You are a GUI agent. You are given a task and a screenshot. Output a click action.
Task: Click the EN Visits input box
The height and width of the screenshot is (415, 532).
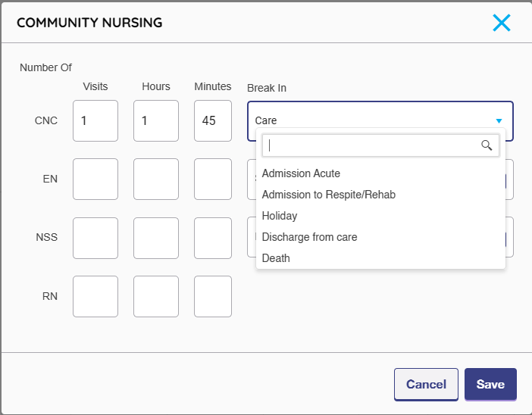click(x=95, y=179)
